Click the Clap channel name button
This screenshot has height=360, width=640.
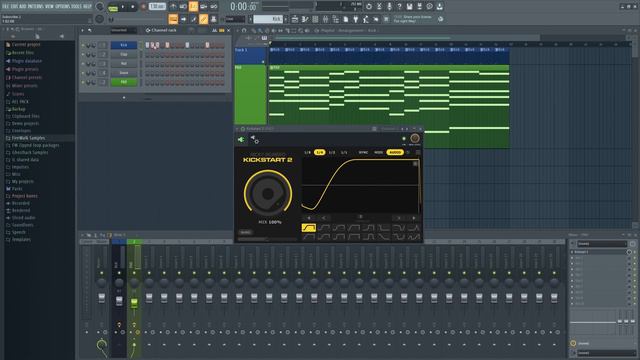point(124,54)
